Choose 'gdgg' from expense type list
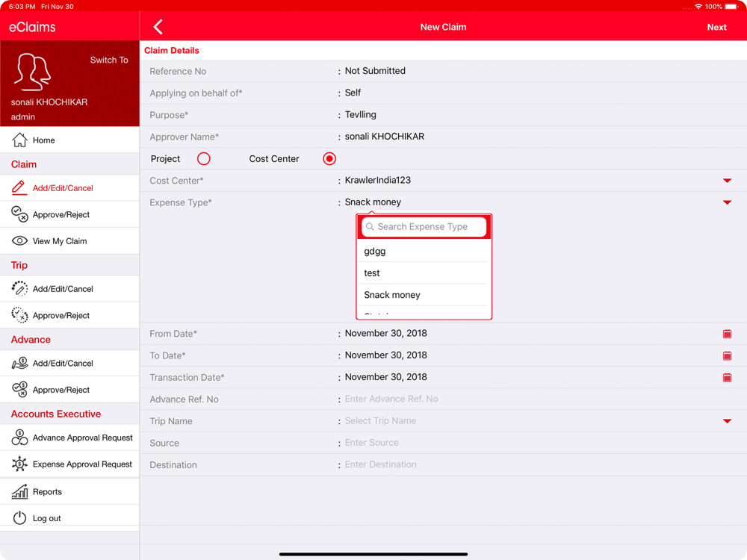Viewport: 747px width, 560px height. [x=424, y=251]
